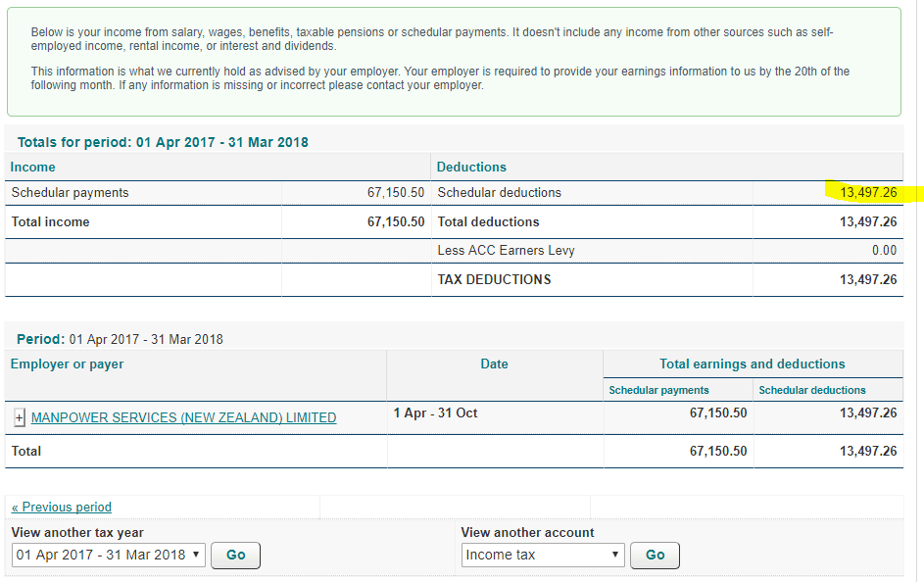
Task: Click Total earnings and deductions header
Action: 752,364
